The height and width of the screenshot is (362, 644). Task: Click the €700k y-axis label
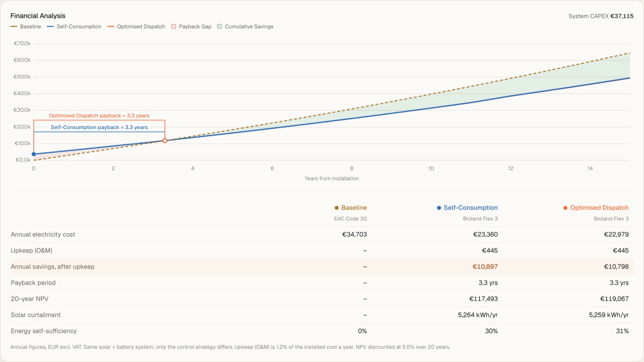point(22,43)
